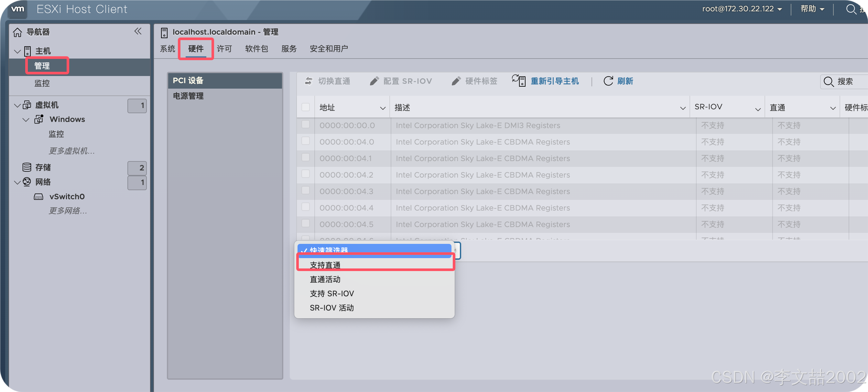Open the 直通 column sort dropdown arrow

[x=833, y=108]
